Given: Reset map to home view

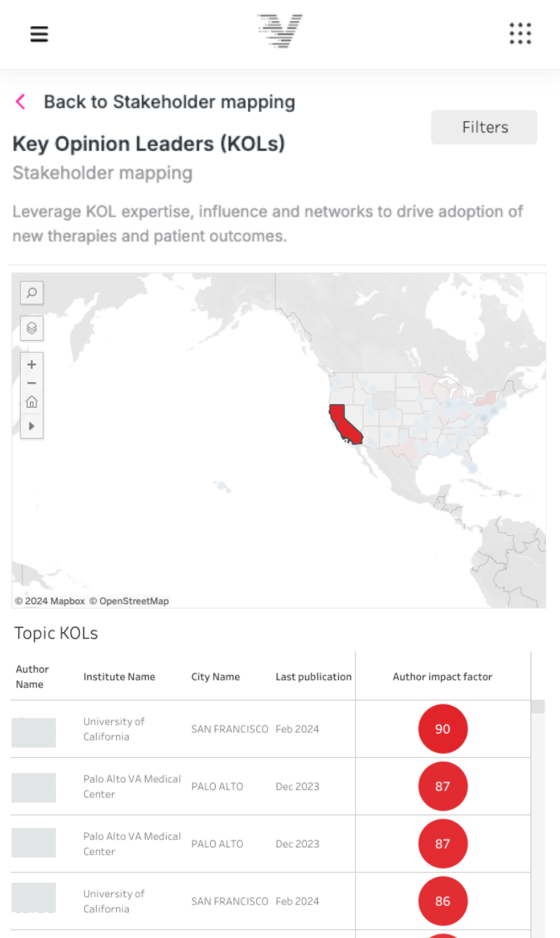Looking at the screenshot, I should [x=32, y=402].
